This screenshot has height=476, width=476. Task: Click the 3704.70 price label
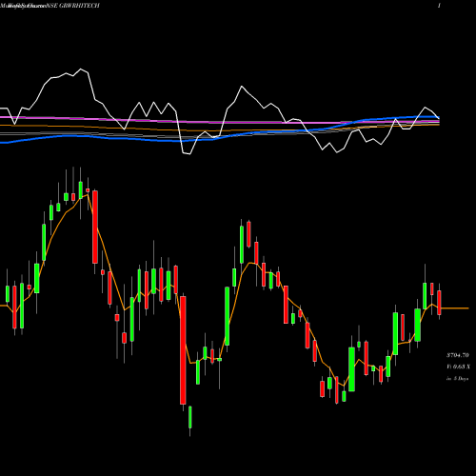458,355
